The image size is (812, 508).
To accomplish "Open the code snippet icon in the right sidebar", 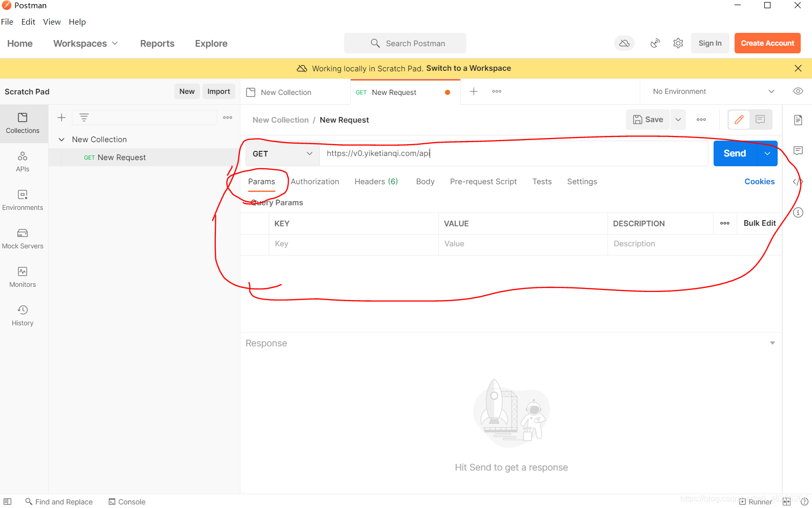I will 798,182.
